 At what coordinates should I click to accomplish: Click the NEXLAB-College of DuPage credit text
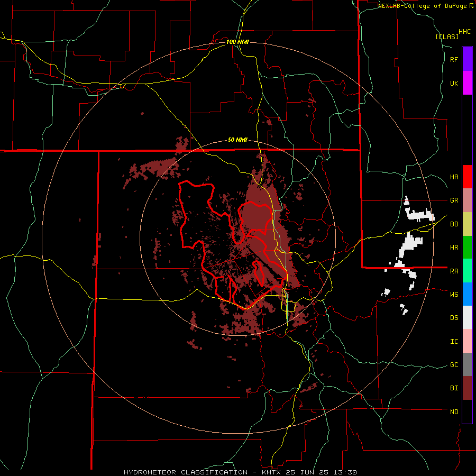point(422,6)
